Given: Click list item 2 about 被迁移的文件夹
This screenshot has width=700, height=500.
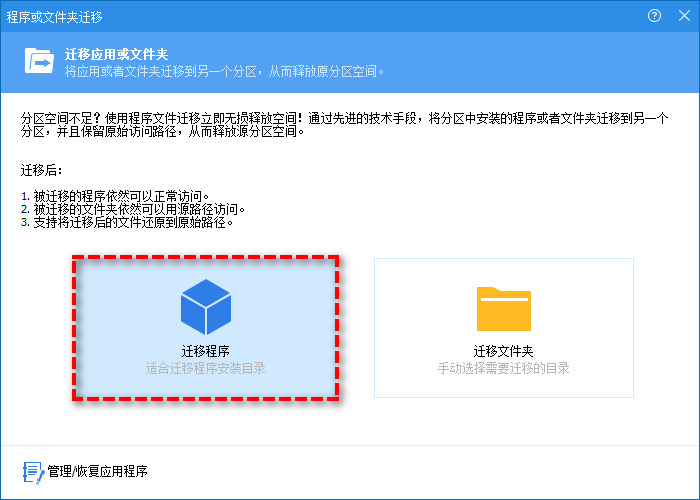Looking at the screenshot, I should [x=132, y=209].
